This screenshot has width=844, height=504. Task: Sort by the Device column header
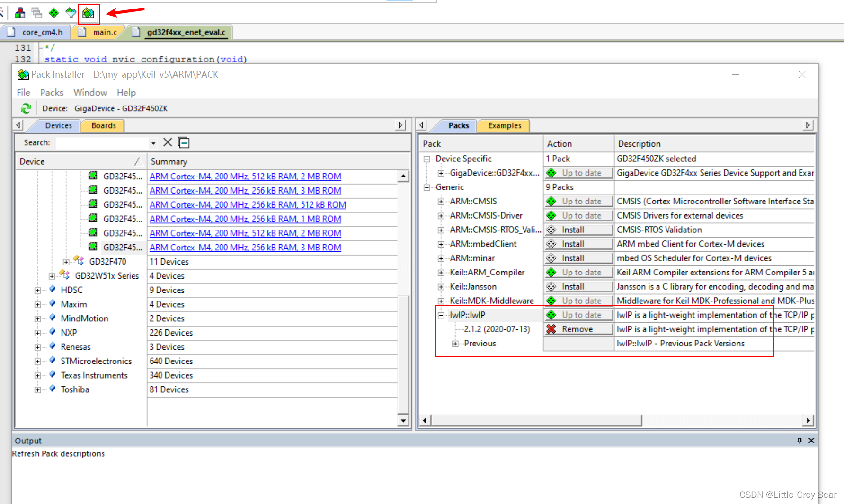[80, 161]
